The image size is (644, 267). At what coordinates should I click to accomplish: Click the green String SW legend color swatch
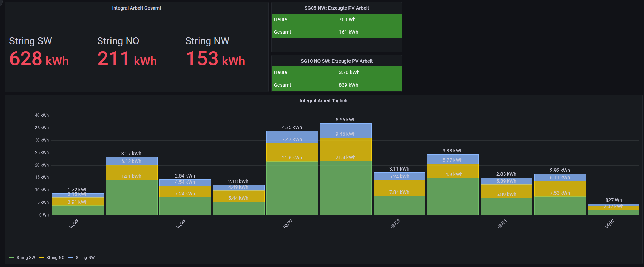(11, 258)
